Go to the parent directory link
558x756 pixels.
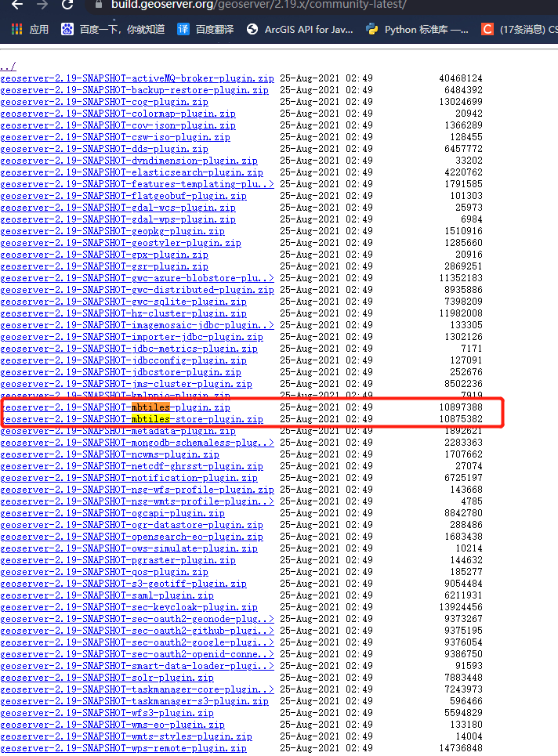(x=8, y=67)
